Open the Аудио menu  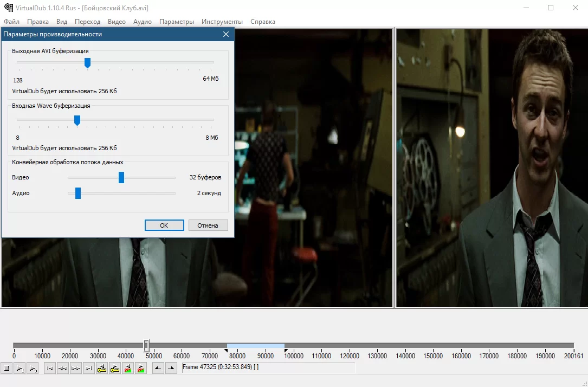pyautogui.click(x=143, y=22)
